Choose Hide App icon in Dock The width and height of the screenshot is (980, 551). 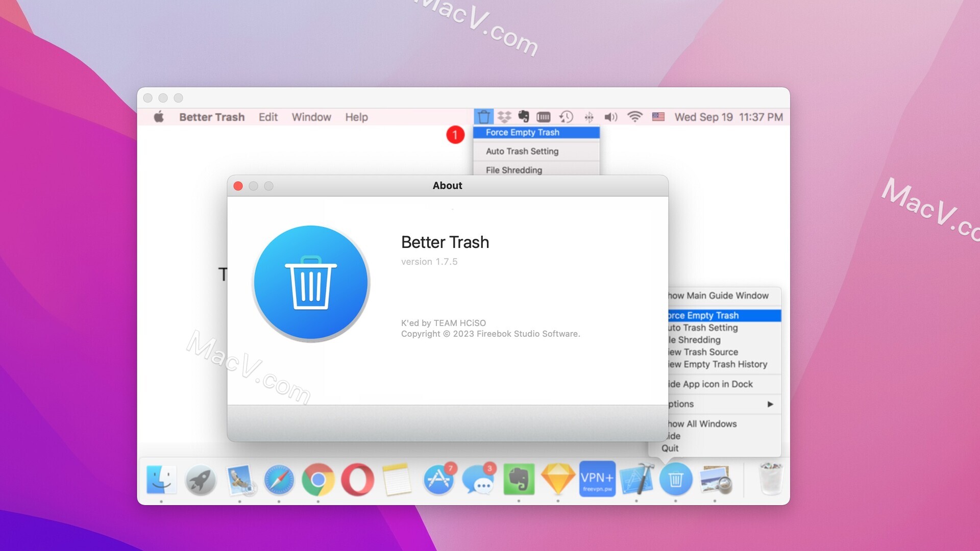[724, 384]
